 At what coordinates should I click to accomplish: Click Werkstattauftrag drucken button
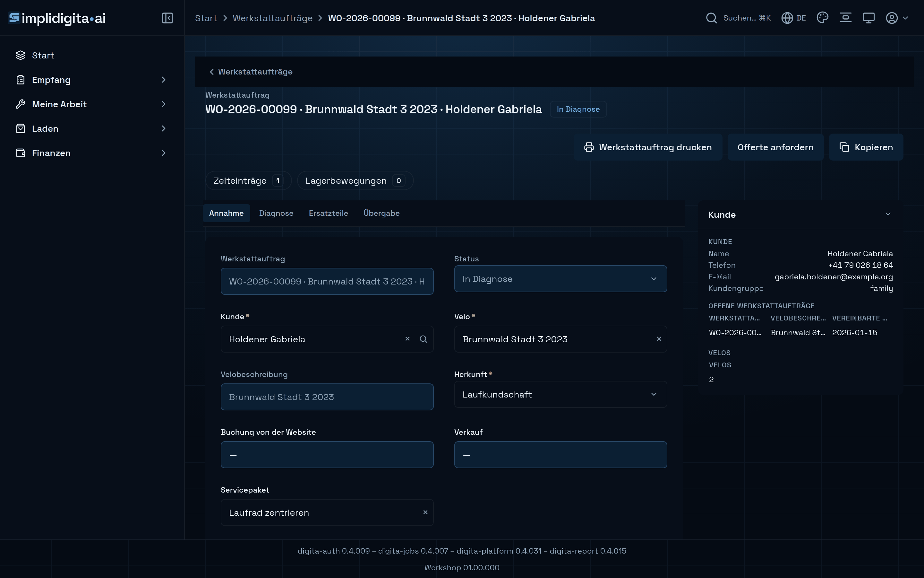tap(647, 147)
